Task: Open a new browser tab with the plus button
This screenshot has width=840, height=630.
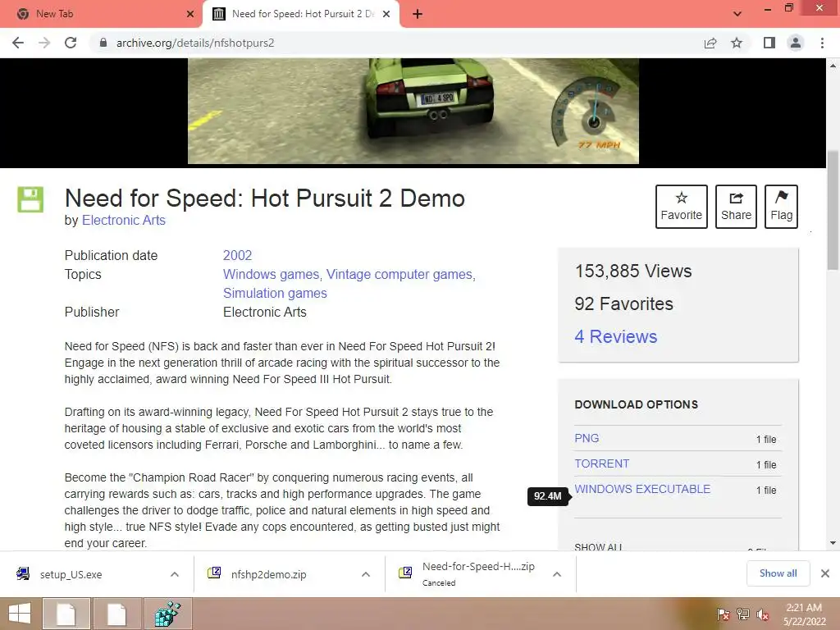Action: pos(418,14)
